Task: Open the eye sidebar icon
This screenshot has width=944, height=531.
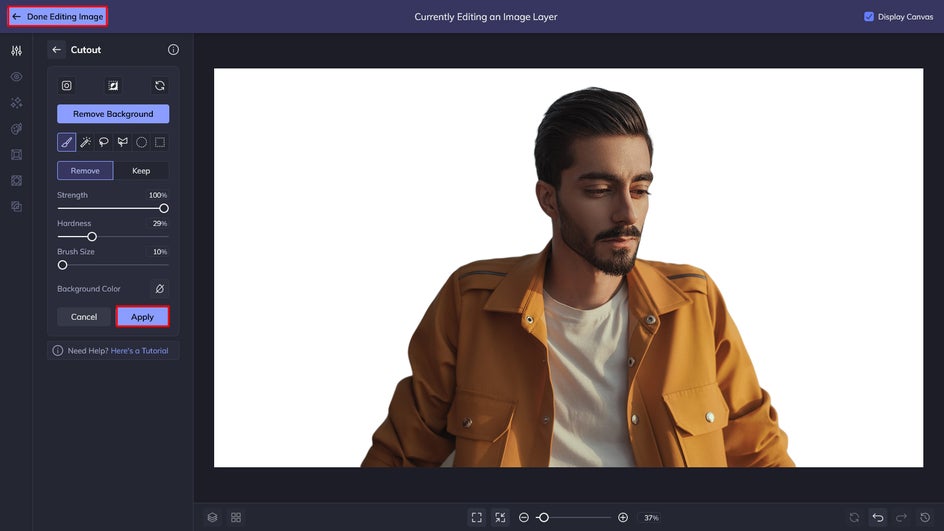Action: pos(16,76)
